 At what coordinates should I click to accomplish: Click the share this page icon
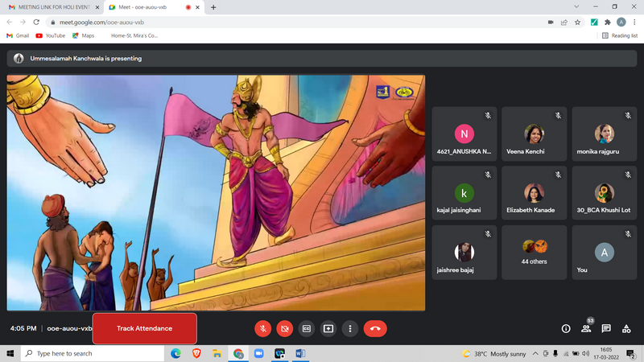[x=564, y=23]
